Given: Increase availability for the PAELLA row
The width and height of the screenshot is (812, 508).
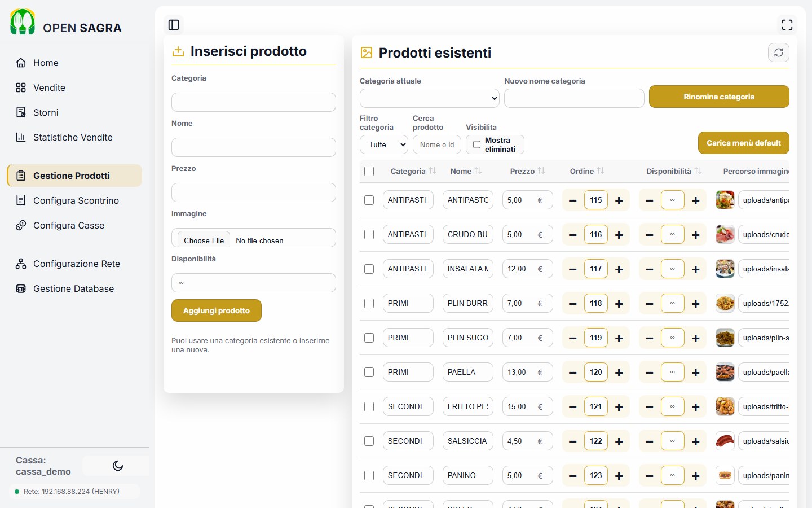Looking at the screenshot, I should (x=696, y=373).
